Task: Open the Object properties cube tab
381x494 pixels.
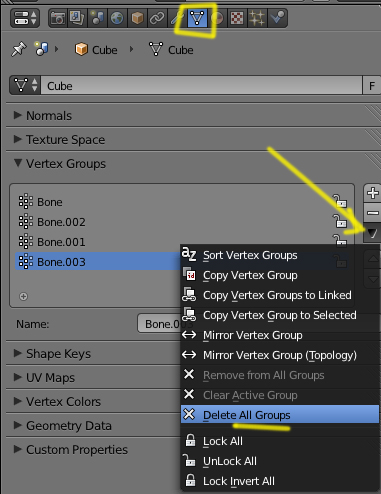Action: [x=137, y=18]
